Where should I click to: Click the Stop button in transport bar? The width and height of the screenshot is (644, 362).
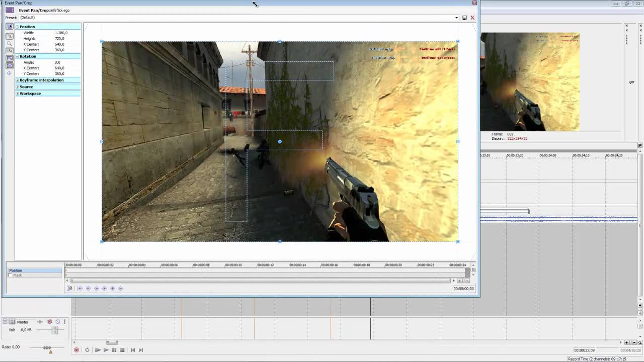122,350
